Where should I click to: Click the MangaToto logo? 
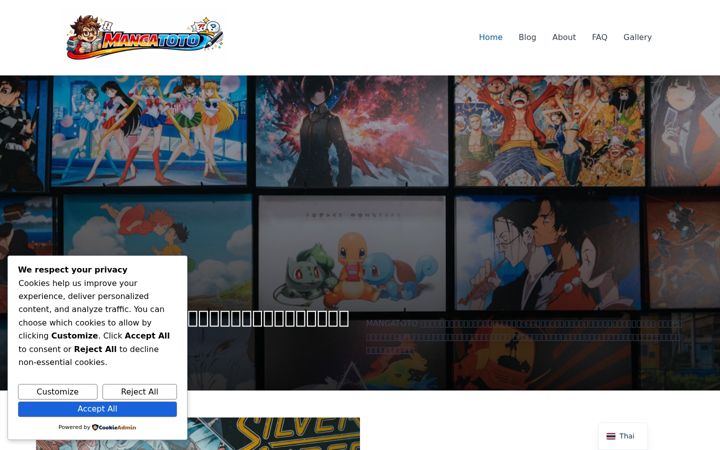pyautogui.click(x=145, y=38)
